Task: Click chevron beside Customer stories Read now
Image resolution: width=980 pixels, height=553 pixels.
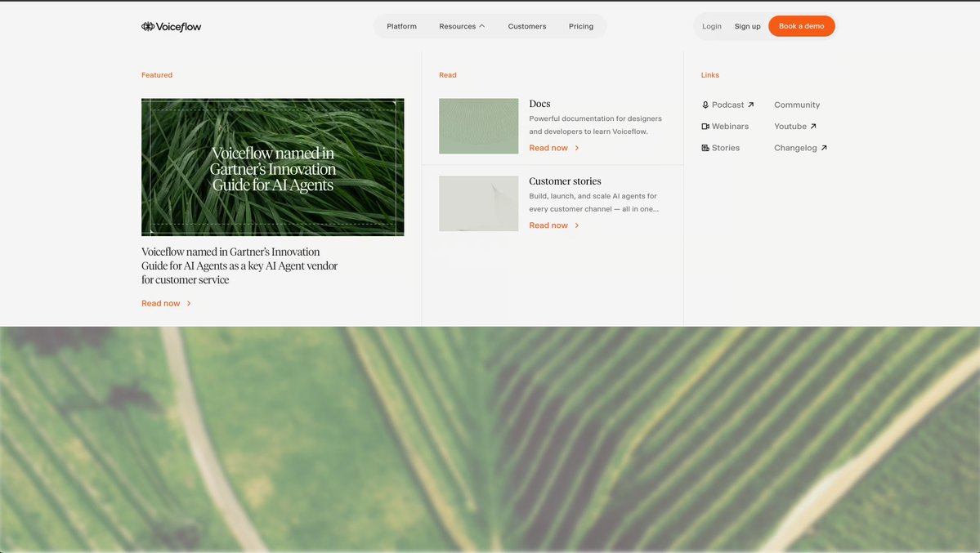Action: coord(577,225)
